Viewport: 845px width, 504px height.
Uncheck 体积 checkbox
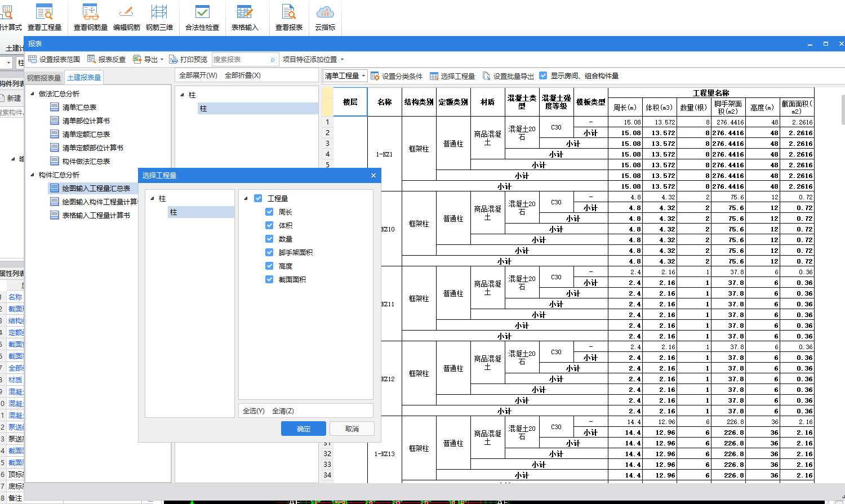click(x=269, y=225)
